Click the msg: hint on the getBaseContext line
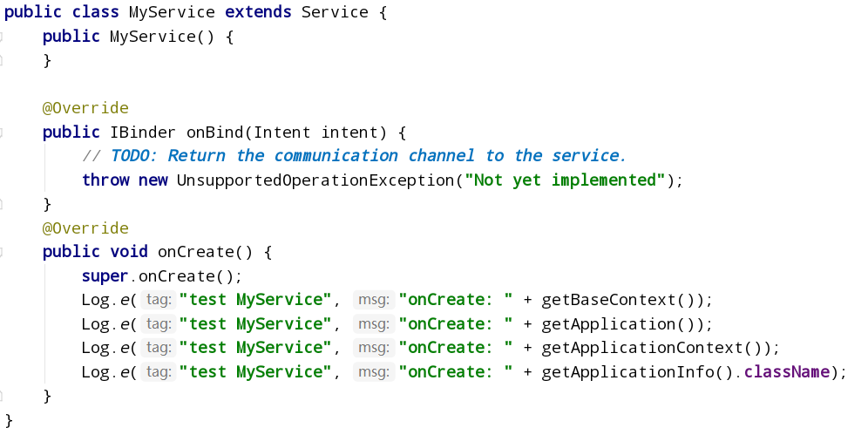 click(x=374, y=300)
